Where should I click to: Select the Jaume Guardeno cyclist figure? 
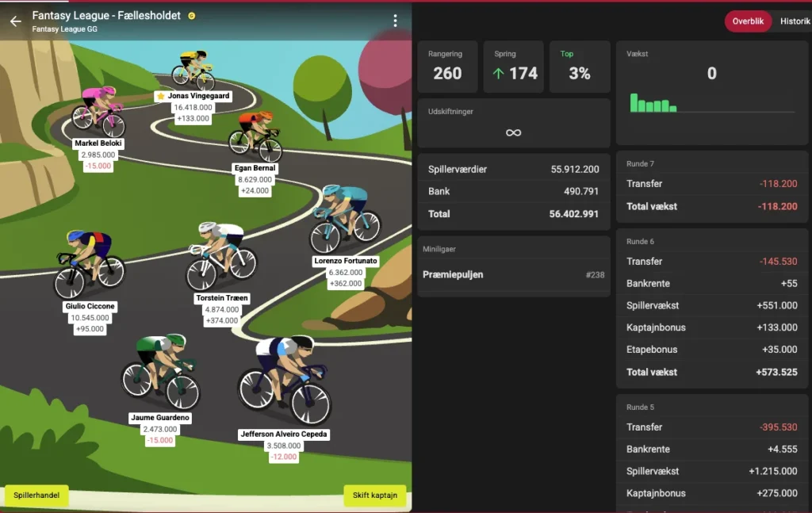(160, 372)
